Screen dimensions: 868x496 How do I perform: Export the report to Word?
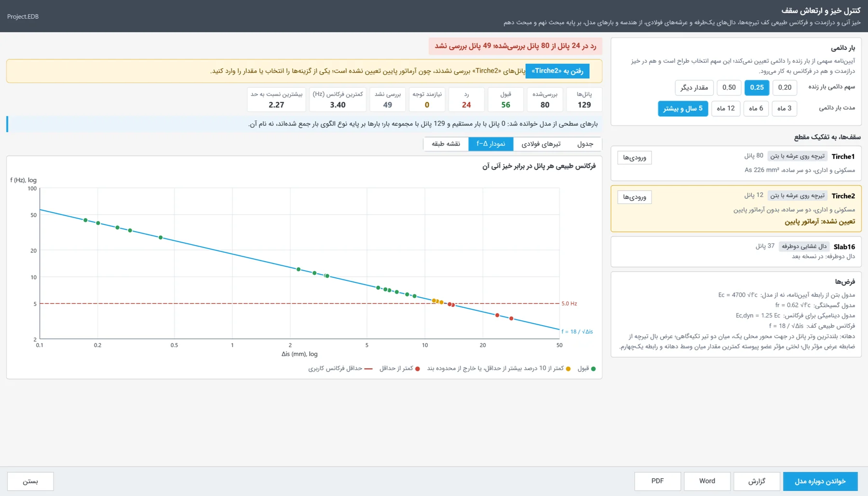coord(707,481)
